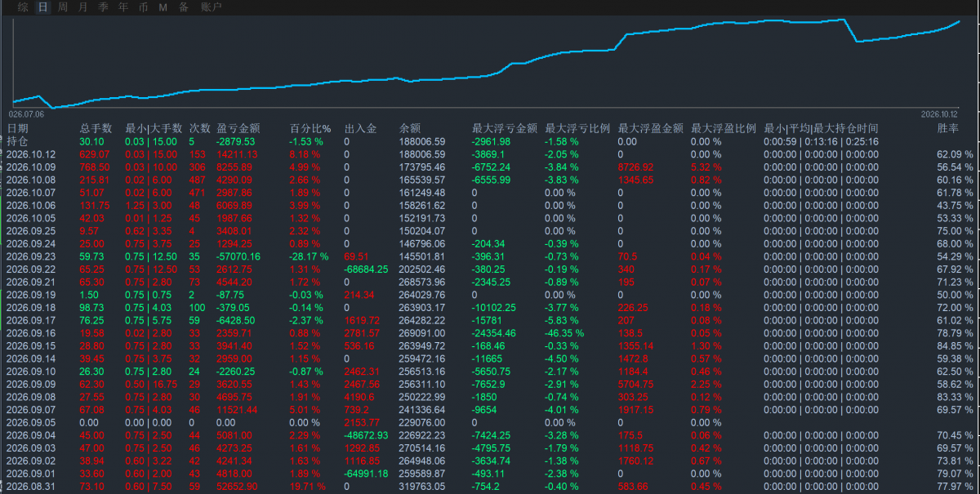Select the 日 daily tab
This screenshot has height=494, width=980.
(x=42, y=7)
